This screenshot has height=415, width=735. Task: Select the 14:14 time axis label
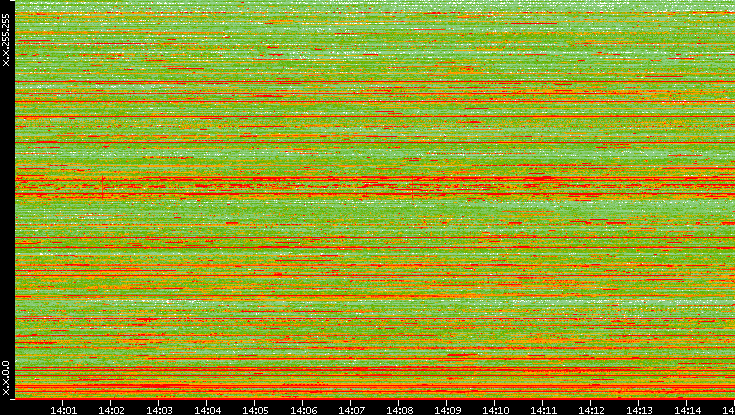coord(687,410)
